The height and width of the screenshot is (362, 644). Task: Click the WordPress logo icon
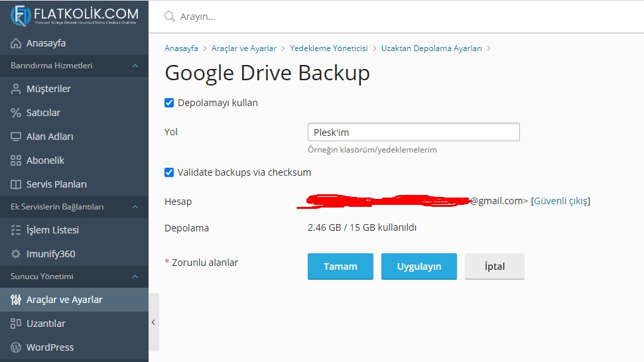16,347
